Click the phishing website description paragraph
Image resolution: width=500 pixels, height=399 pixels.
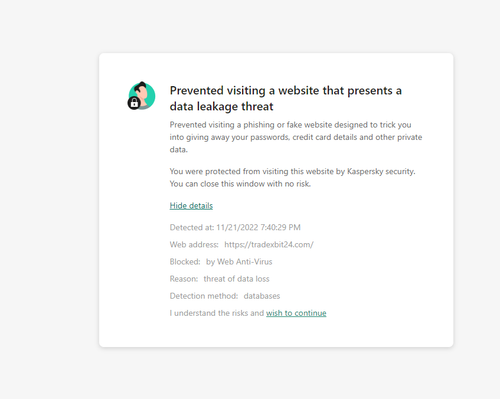click(x=296, y=137)
